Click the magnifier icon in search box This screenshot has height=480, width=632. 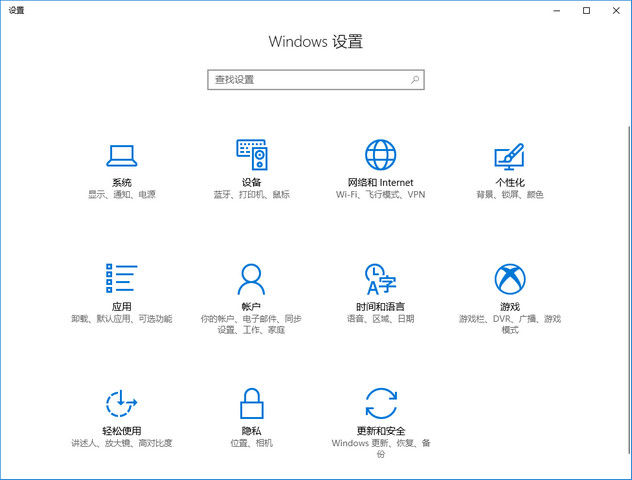pyautogui.click(x=415, y=80)
